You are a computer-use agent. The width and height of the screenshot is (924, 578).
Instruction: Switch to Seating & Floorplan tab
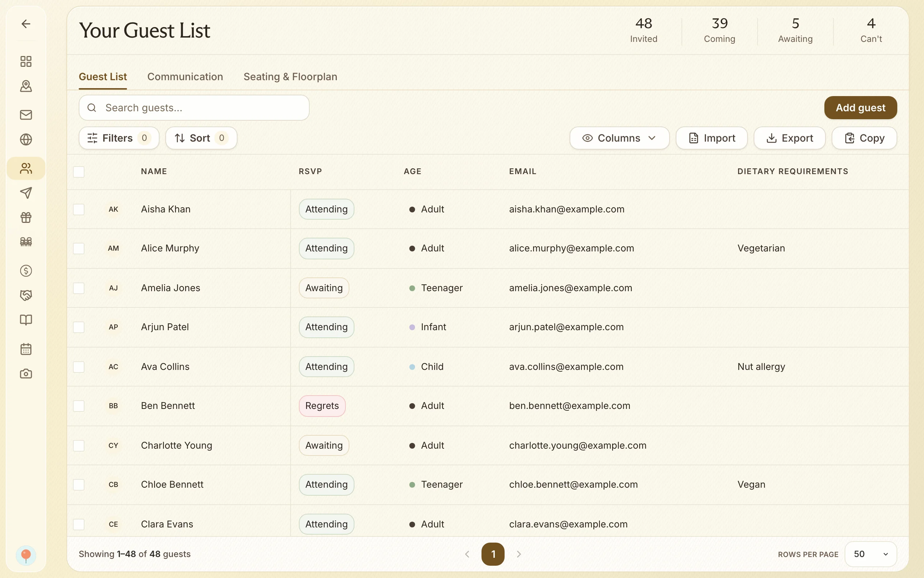[x=290, y=77]
